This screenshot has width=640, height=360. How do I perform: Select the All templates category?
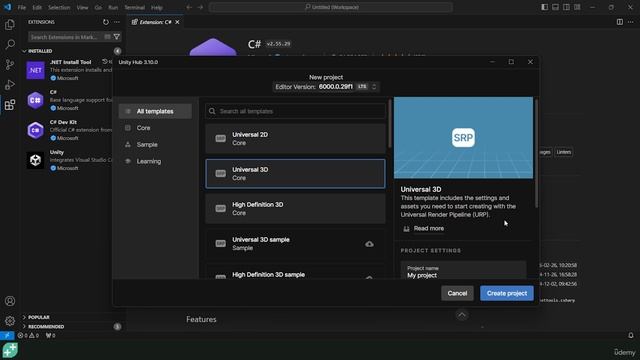point(155,111)
